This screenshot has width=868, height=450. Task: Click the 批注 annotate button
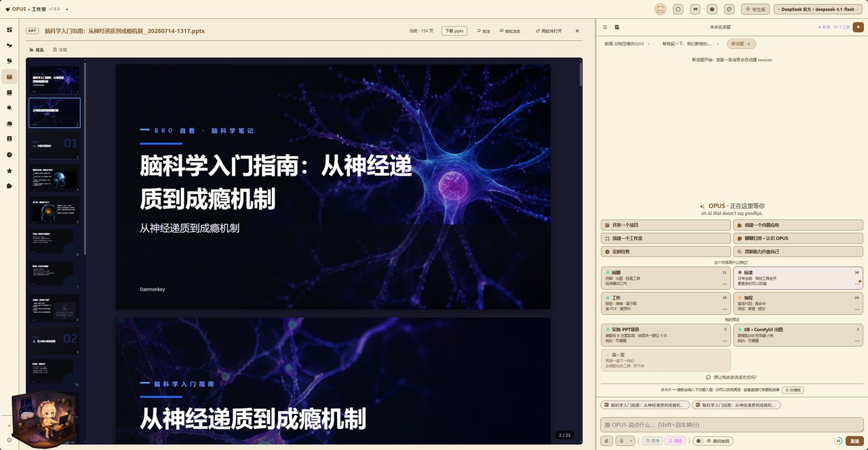[484, 31]
